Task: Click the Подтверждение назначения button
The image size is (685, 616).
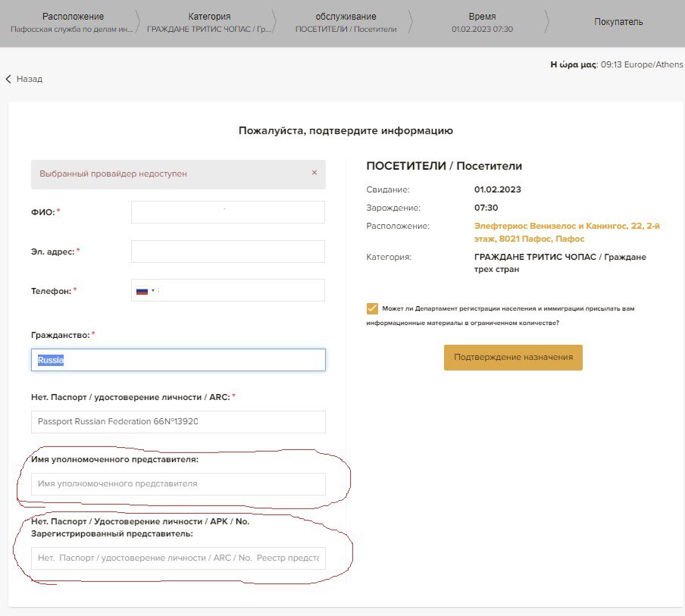Action: tap(513, 358)
